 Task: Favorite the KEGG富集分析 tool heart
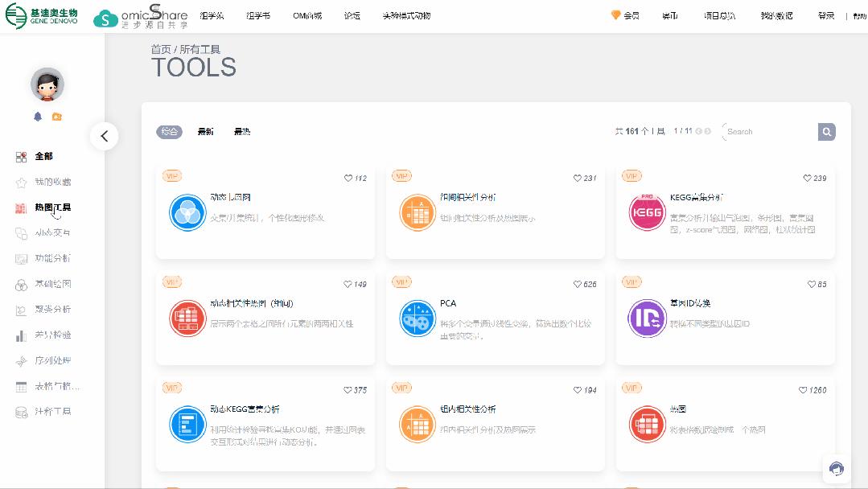pyautogui.click(x=806, y=179)
